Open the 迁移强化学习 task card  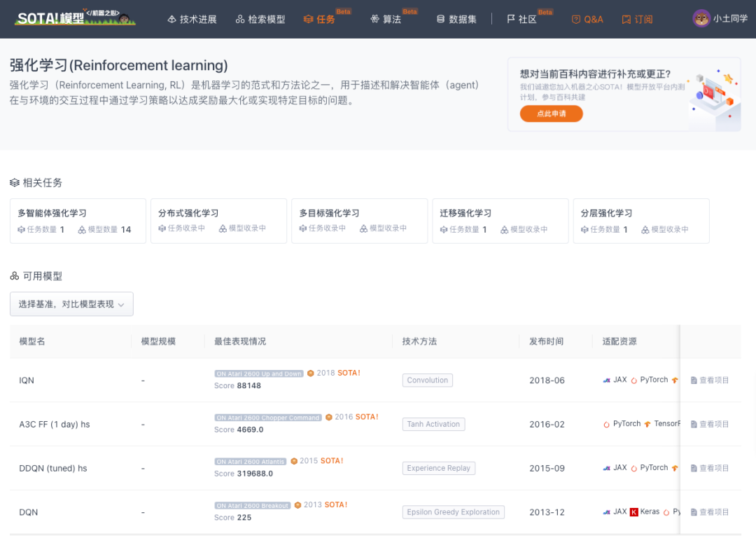tap(500, 221)
